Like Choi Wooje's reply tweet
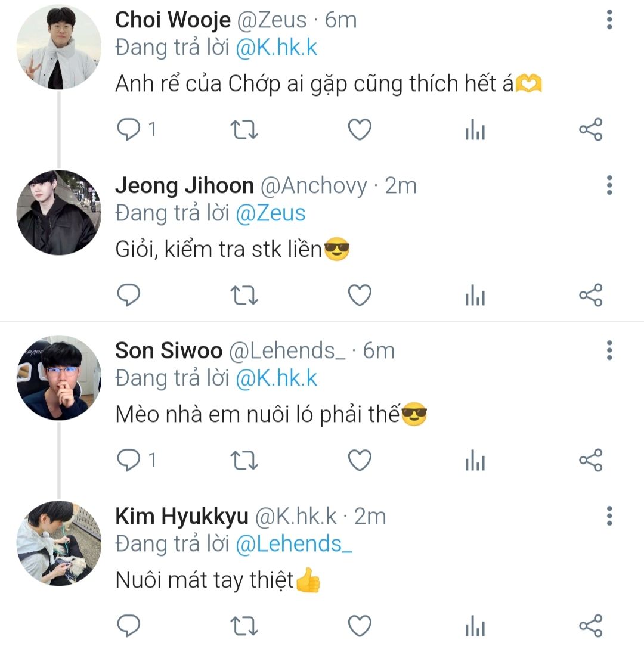644x646 pixels. [360, 129]
